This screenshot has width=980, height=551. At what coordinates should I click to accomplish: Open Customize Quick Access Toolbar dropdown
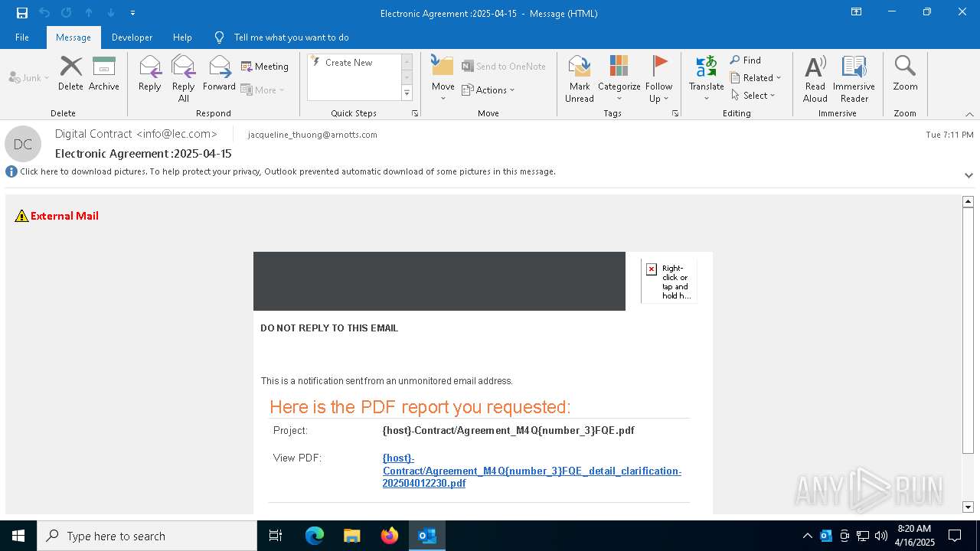[132, 13]
